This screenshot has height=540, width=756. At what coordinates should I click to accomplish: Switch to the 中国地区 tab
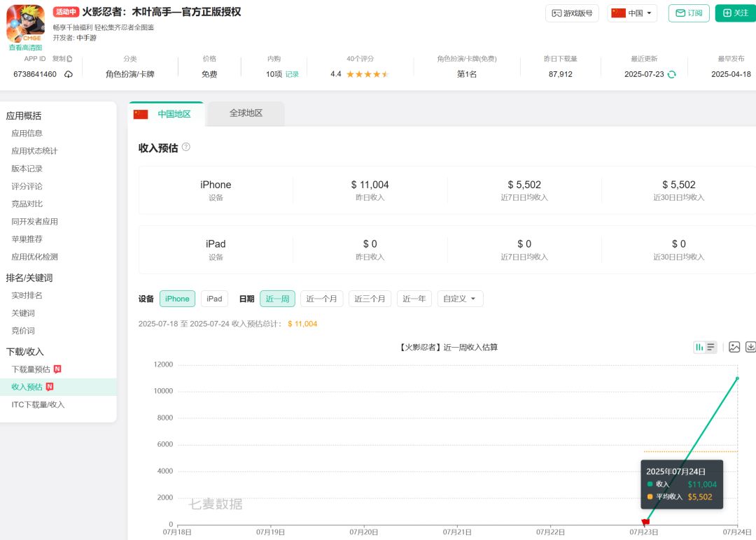click(167, 114)
